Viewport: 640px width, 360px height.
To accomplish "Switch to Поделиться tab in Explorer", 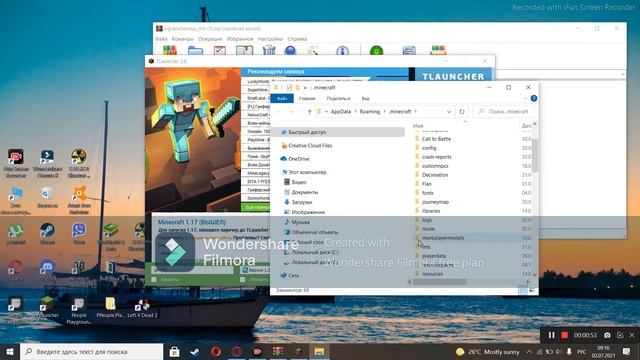I will tap(338, 98).
